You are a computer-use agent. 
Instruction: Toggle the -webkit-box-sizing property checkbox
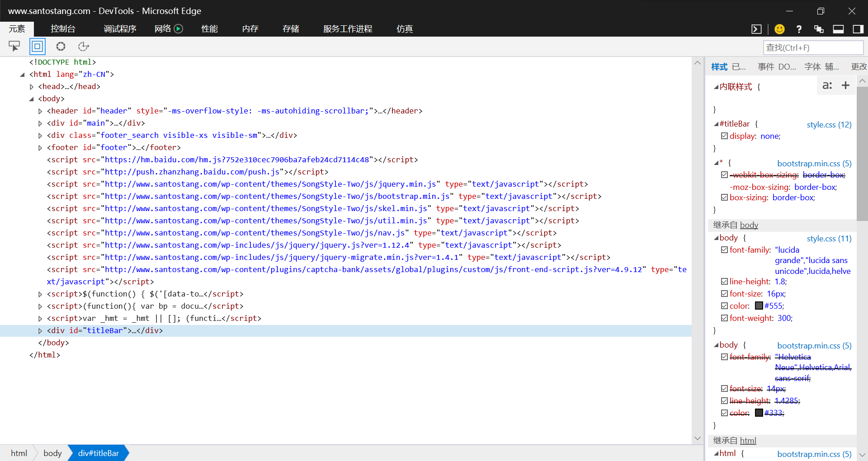click(x=724, y=174)
